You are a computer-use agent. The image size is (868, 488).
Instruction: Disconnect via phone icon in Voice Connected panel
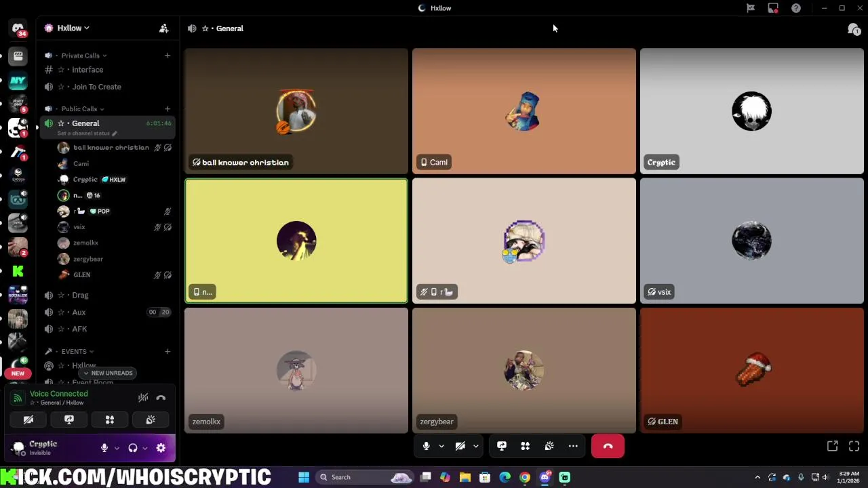tap(161, 398)
